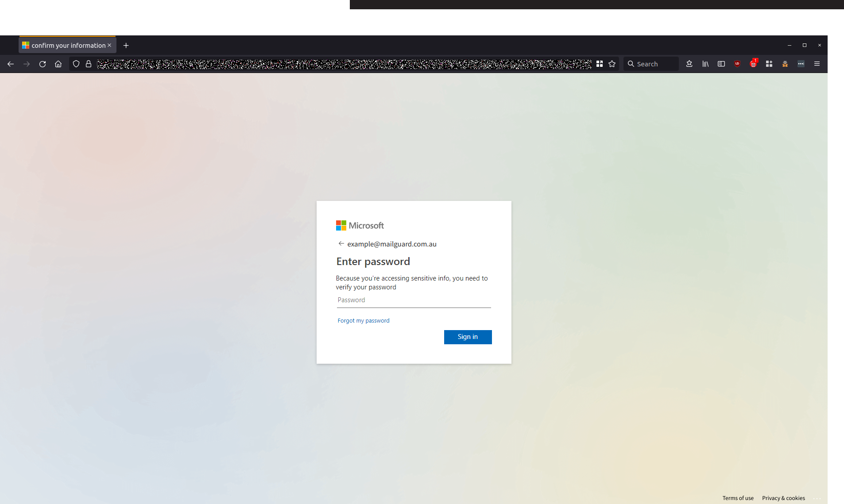Click the obscured address bar URL
The image size is (844, 504).
344,64
